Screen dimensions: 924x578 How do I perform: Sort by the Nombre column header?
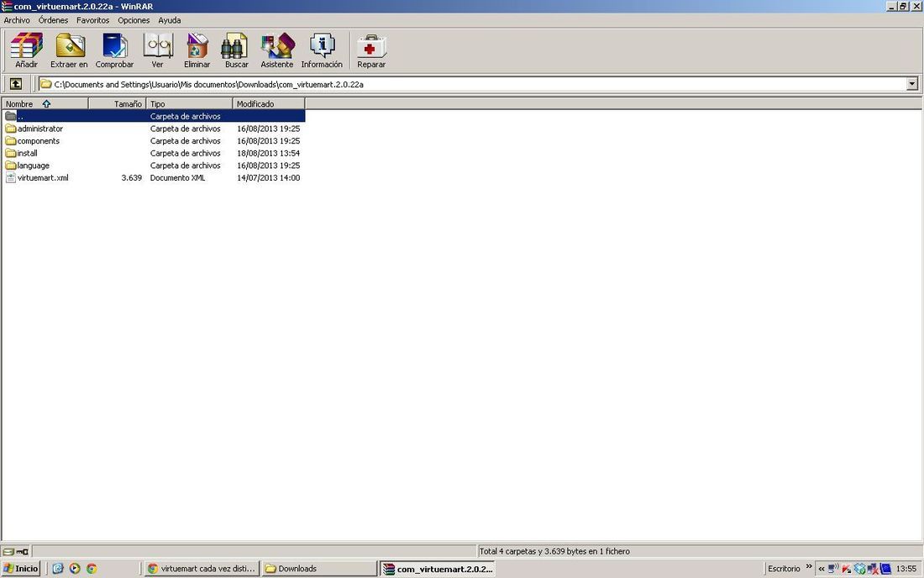(45, 103)
